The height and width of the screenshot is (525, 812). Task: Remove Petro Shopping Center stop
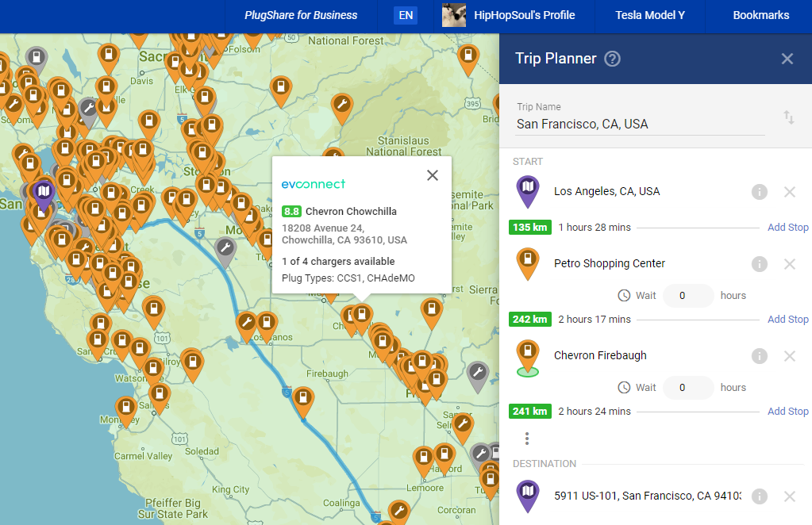tap(789, 264)
